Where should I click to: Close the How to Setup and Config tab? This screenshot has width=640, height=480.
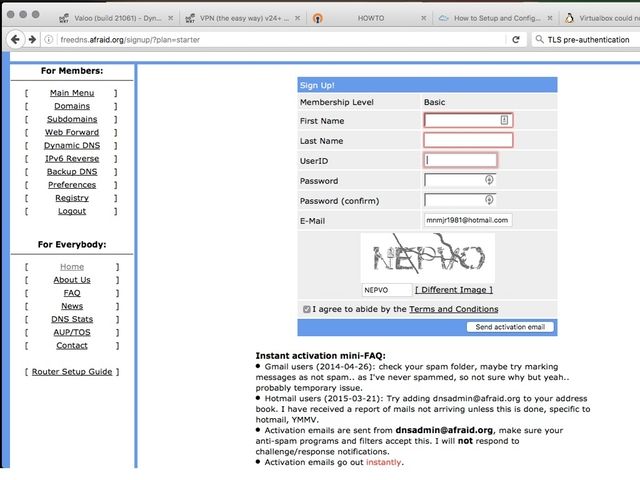(x=550, y=18)
